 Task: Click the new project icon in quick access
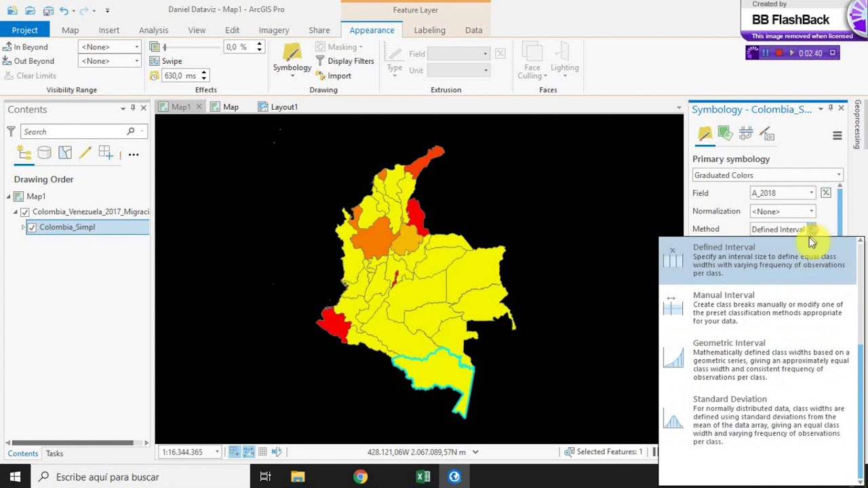tap(12, 11)
